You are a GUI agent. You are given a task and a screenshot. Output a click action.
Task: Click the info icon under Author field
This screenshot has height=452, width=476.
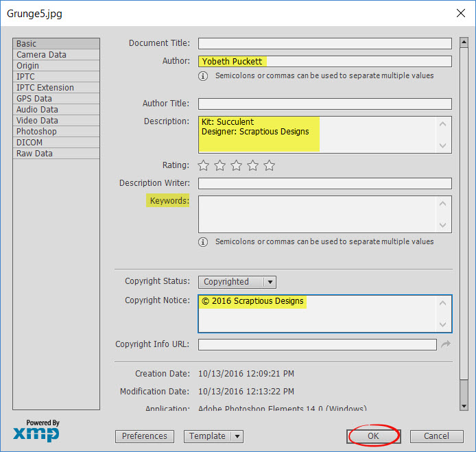204,76
